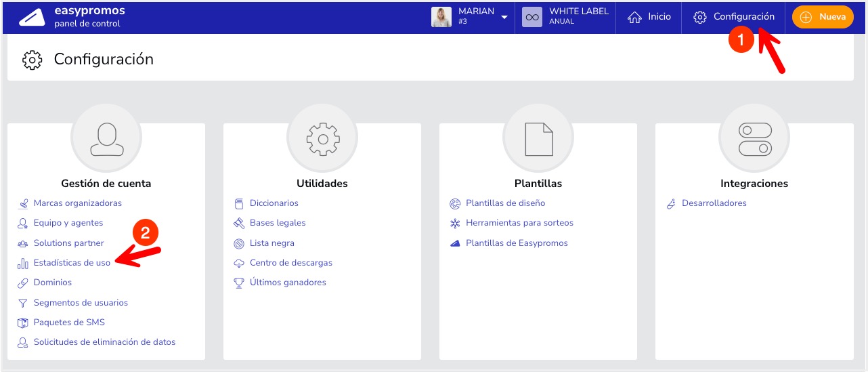868x372 pixels.
Task: Click the Plantillas de diseño palette icon
Action: 455,203
